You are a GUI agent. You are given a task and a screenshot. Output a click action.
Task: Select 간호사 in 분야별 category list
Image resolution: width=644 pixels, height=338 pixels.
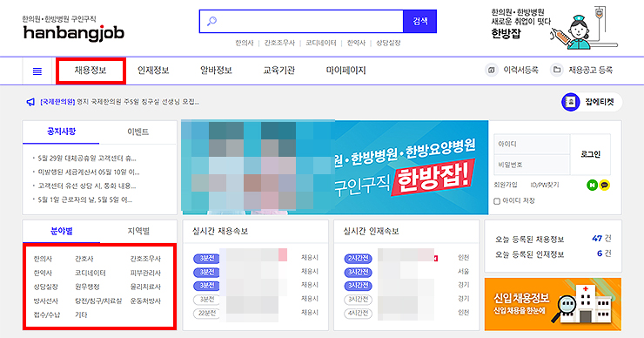click(84, 259)
